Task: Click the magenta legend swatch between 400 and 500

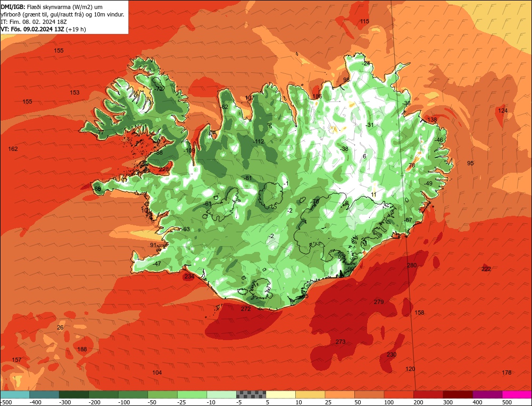Action: coord(517,395)
